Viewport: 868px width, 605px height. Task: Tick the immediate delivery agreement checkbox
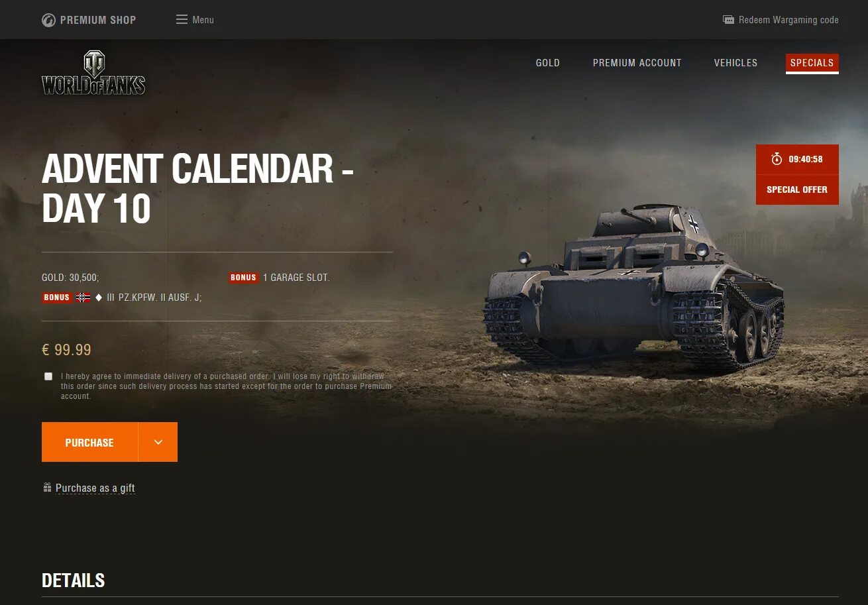point(48,376)
